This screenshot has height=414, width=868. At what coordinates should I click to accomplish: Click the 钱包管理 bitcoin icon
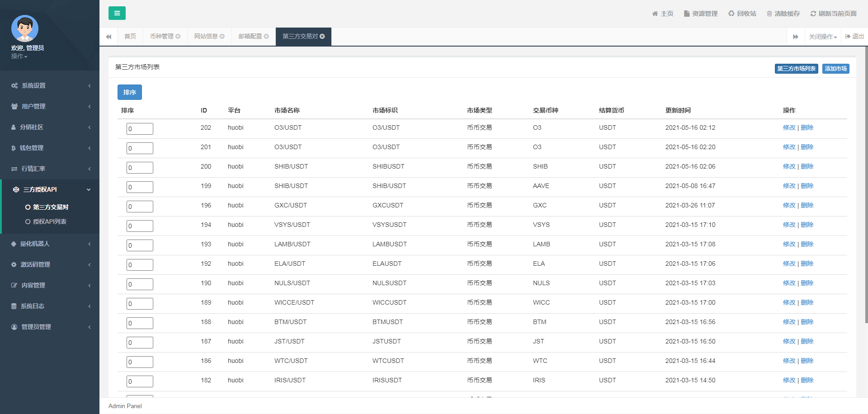click(14, 148)
